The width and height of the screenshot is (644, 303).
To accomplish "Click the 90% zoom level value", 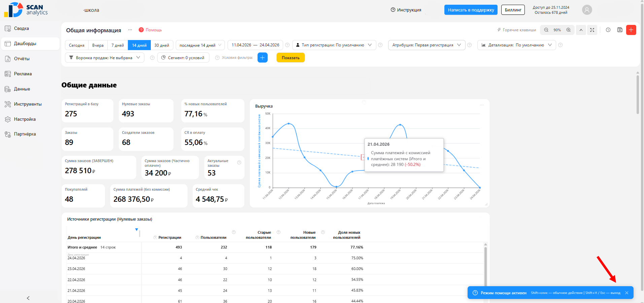I will pos(557,30).
